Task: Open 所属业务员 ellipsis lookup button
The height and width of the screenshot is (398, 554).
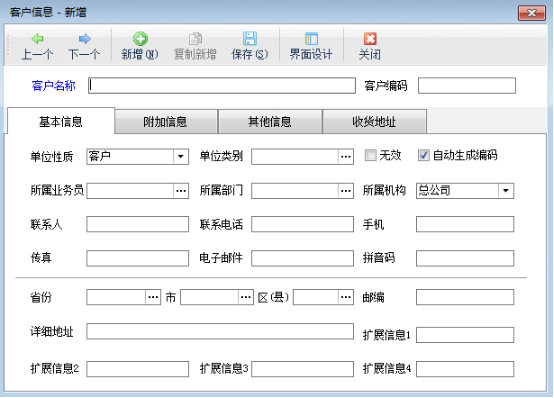Action: click(181, 191)
